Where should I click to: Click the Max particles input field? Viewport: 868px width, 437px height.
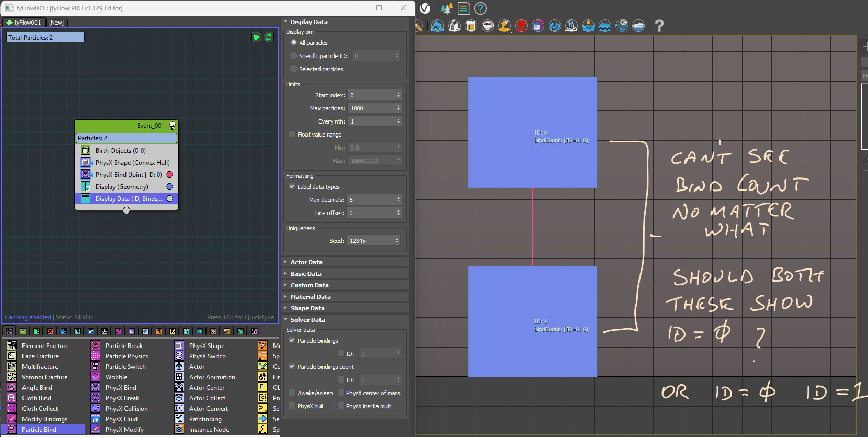click(371, 108)
